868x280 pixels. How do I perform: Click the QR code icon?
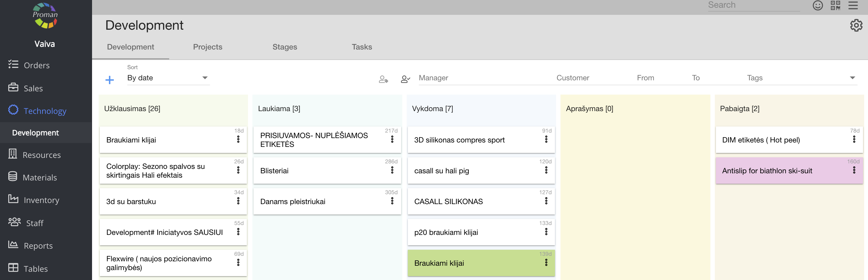(835, 6)
